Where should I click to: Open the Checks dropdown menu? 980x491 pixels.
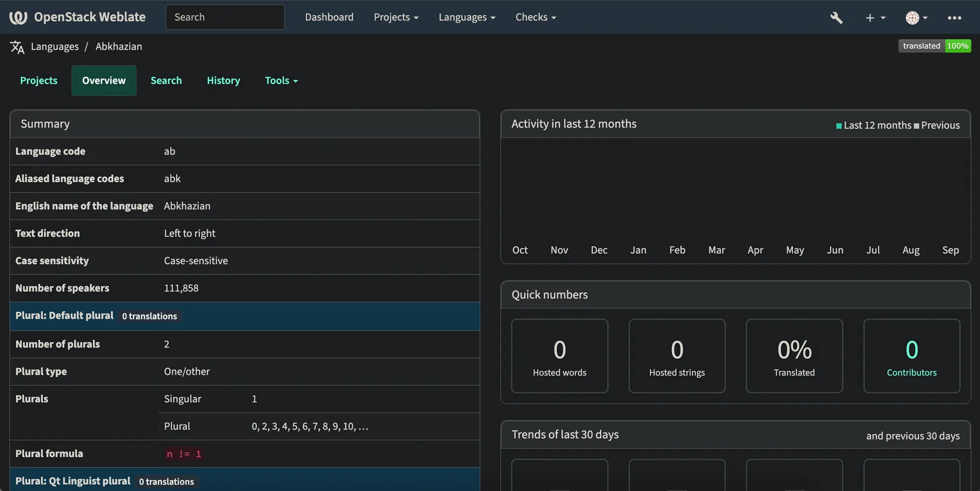coord(535,17)
